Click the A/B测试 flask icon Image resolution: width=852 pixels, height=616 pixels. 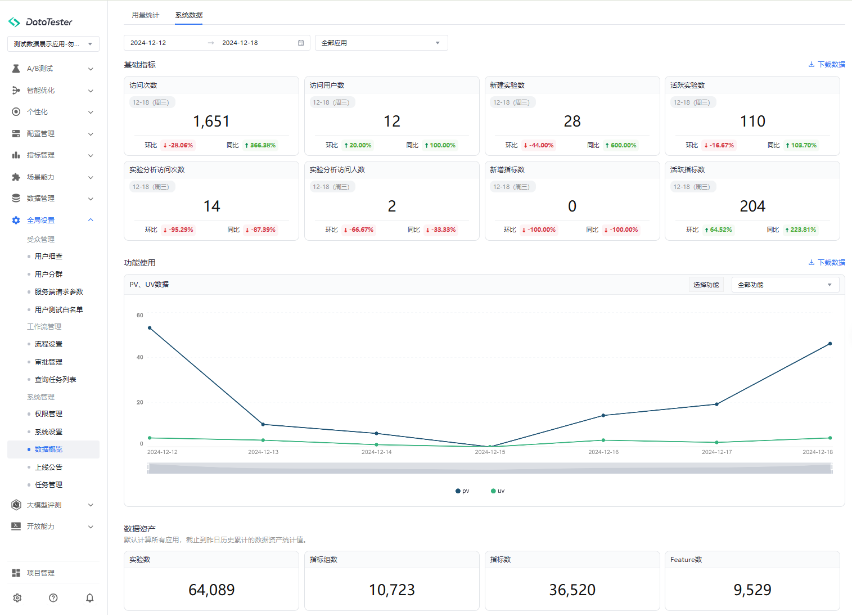[16, 69]
